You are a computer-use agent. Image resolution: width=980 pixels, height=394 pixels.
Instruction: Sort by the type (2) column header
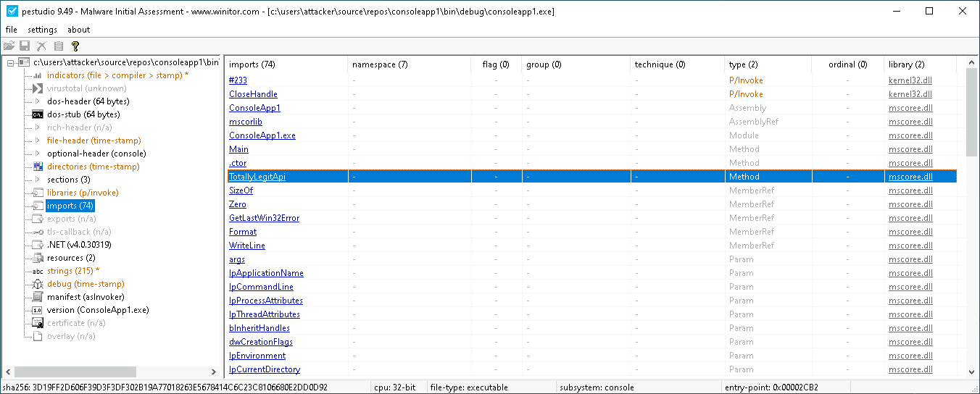pyautogui.click(x=743, y=64)
